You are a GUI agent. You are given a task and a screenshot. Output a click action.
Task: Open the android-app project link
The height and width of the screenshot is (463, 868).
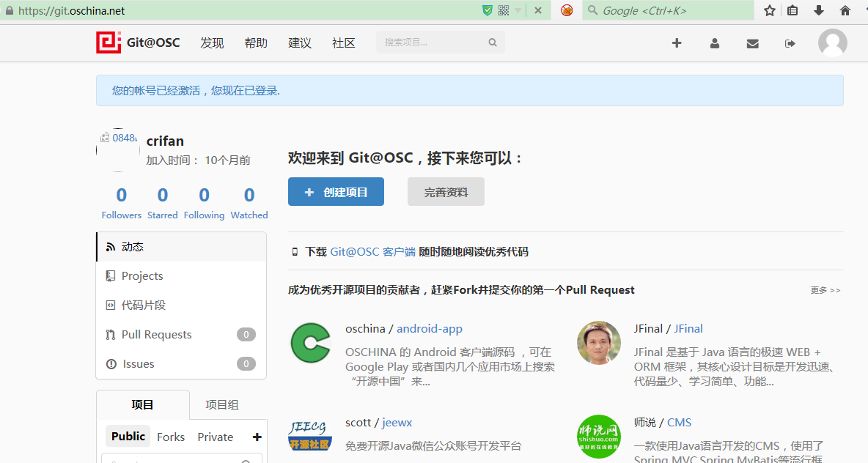point(429,329)
